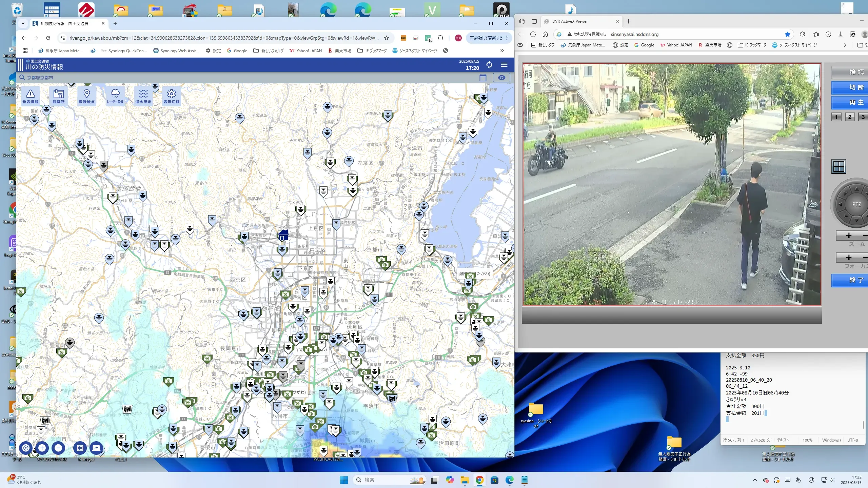868x488 pixels.
Task: Select the quad split-screen view icon
Action: [x=839, y=166]
